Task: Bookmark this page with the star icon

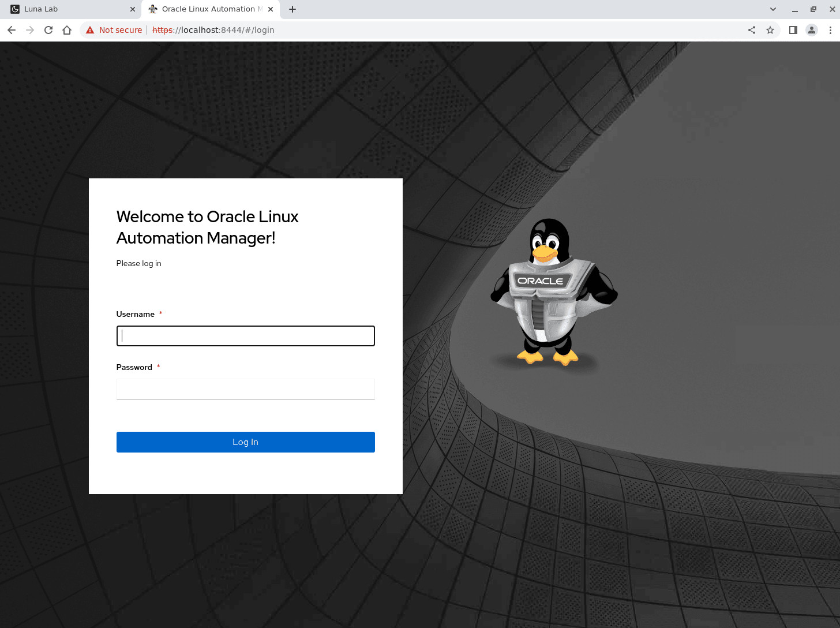Action: [770, 30]
